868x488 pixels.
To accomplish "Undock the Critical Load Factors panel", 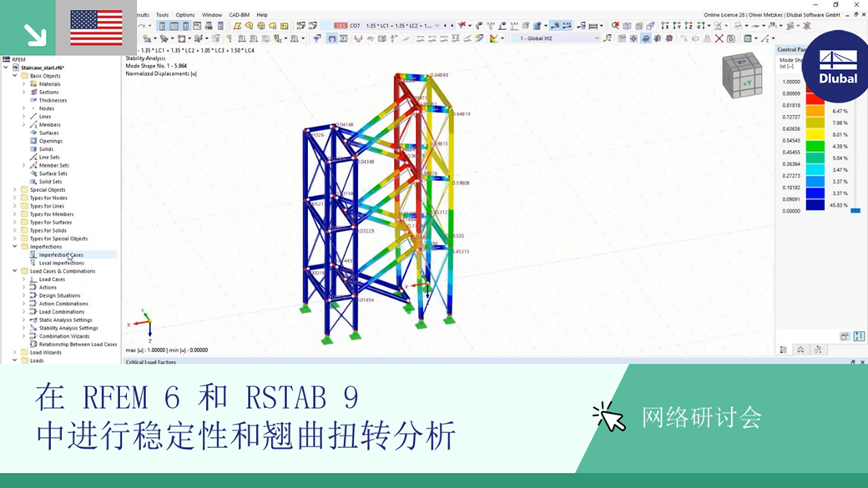I will pos(853,362).
